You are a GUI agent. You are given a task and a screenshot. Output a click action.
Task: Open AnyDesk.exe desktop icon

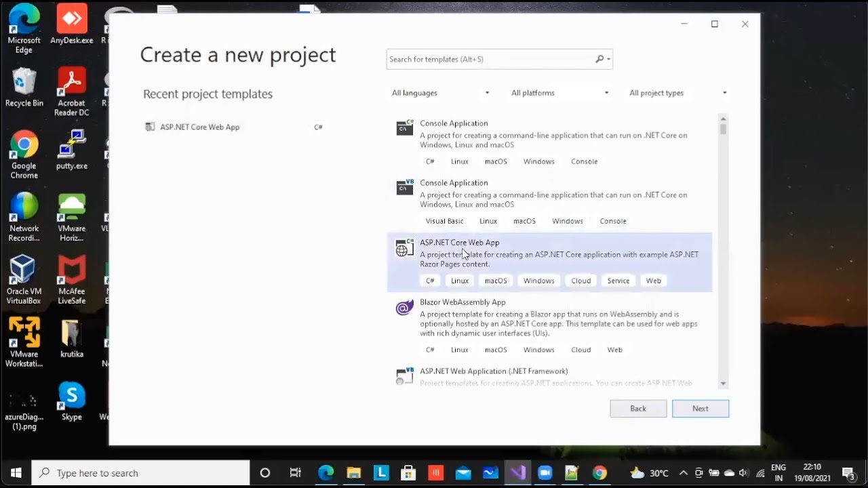click(72, 25)
